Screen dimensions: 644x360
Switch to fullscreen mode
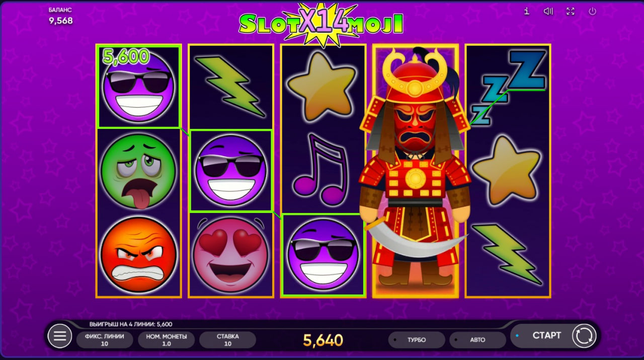click(571, 11)
